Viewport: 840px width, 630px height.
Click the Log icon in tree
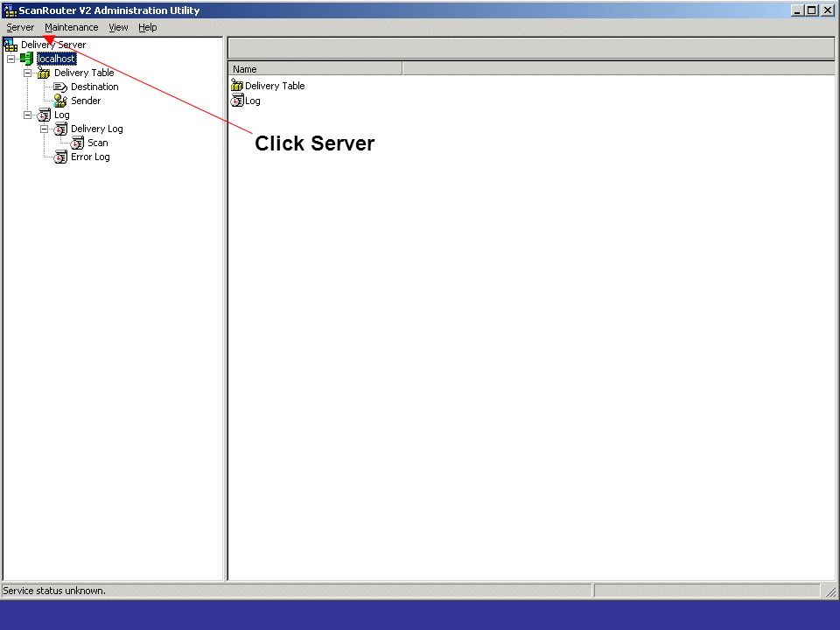coord(44,115)
